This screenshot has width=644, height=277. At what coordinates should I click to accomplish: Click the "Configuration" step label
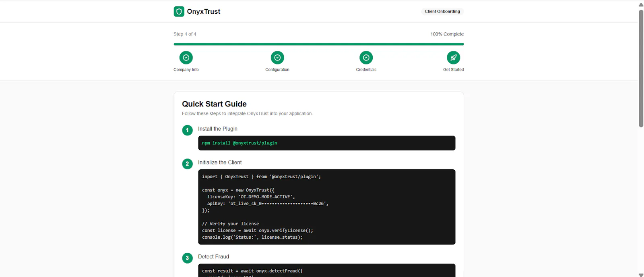tap(277, 70)
